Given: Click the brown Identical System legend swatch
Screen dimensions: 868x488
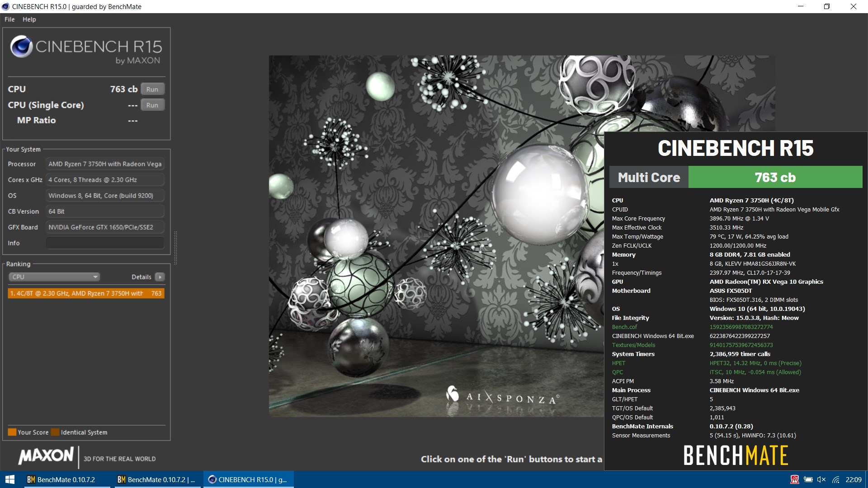Looking at the screenshot, I should click(x=55, y=432).
